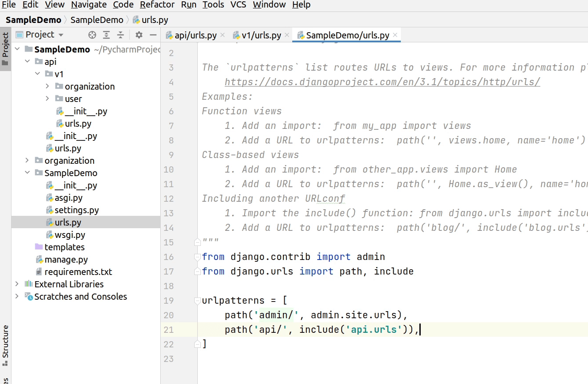This screenshot has height=384, width=588.
Task: Open the Refactor menu
Action: [x=157, y=5]
